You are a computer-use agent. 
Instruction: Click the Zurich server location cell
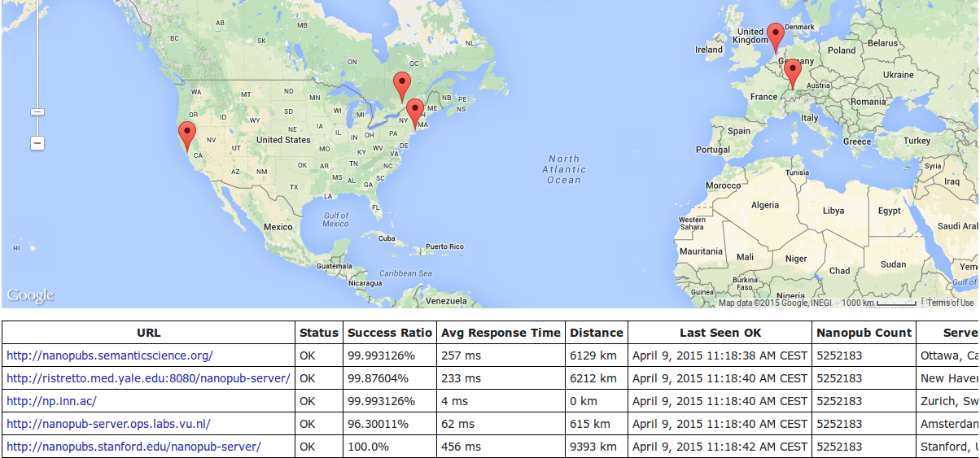point(948,401)
